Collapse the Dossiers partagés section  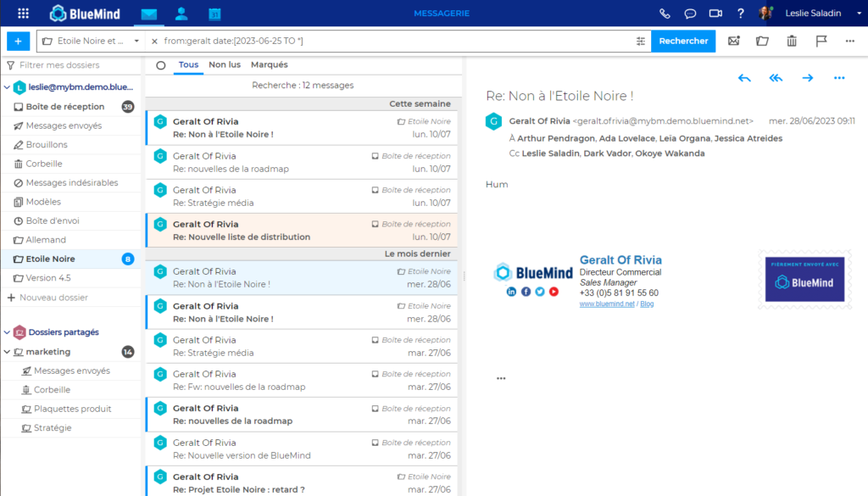click(8, 332)
